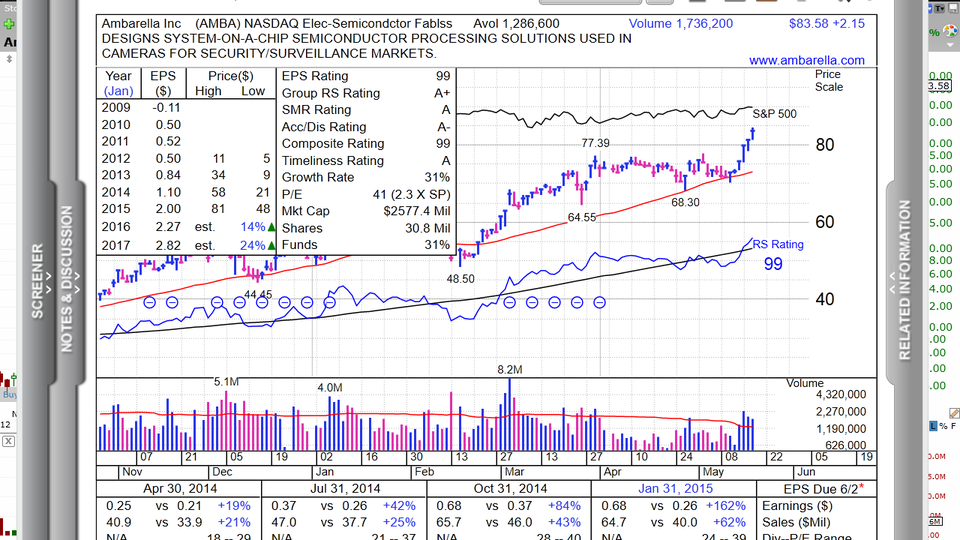Click the 64.55 price label
Screen dimensions: 960x540
click(582, 217)
